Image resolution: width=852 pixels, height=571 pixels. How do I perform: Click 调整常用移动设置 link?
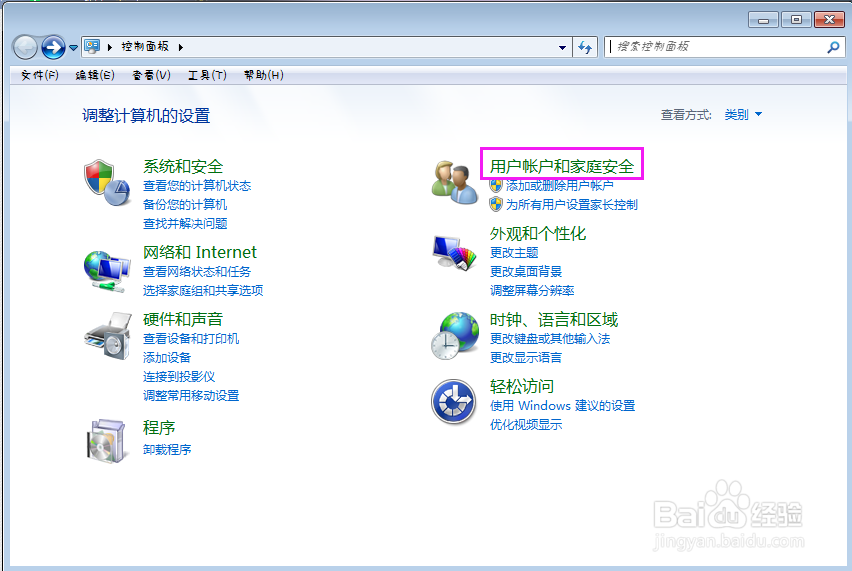[x=191, y=396]
